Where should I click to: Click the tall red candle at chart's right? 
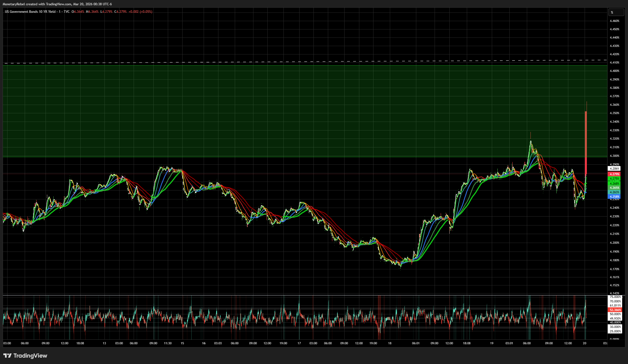pos(586,143)
